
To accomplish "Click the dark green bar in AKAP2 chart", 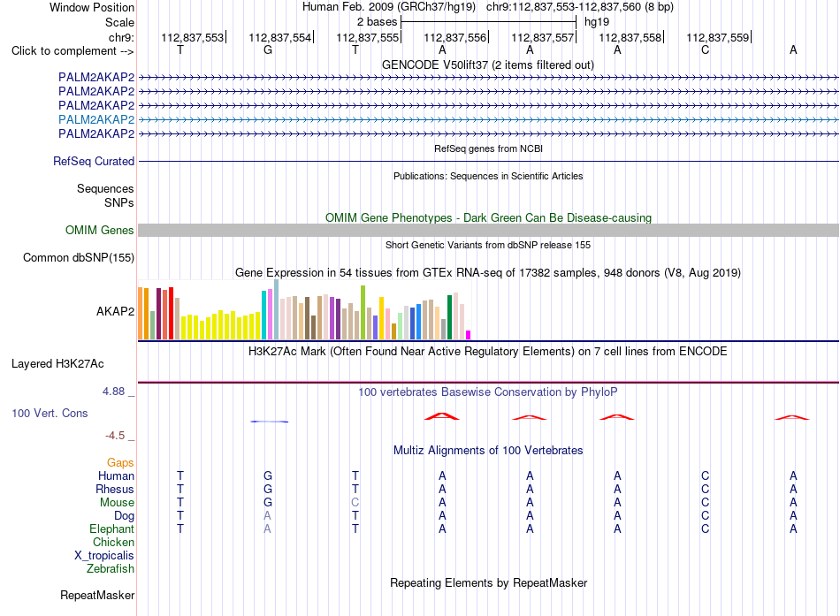I will tap(449, 317).
